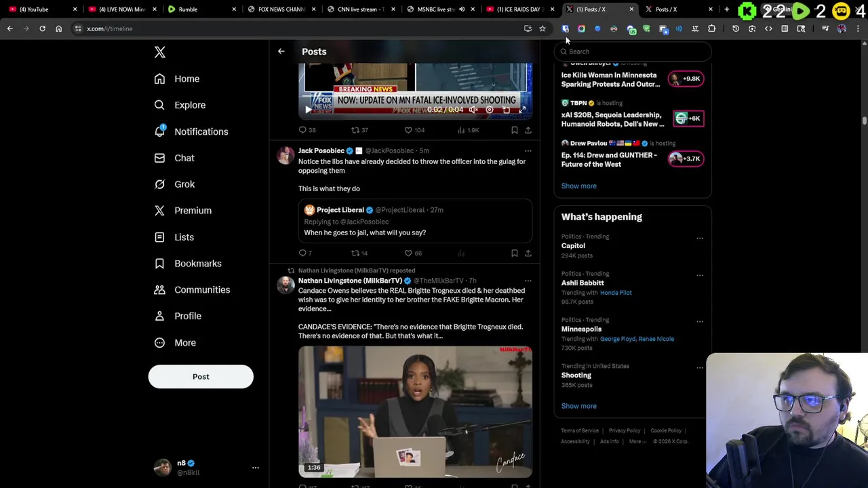Open the quoted Project Liberal post
This screenshot has width=868, height=488.
[415, 222]
